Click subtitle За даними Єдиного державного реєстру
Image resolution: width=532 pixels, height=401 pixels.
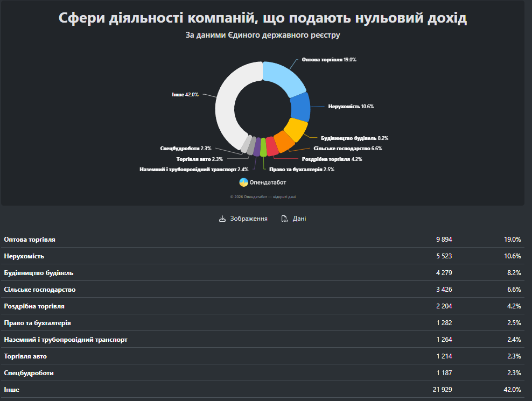263,36
